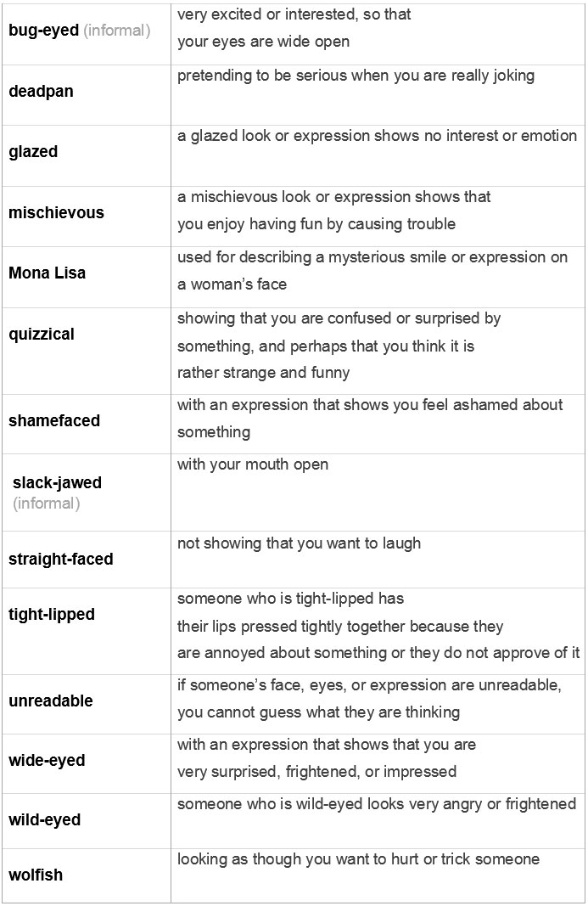Click the definition 'with your mouth open'
This screenshot has height=906, width=588.
click(252, 464)
